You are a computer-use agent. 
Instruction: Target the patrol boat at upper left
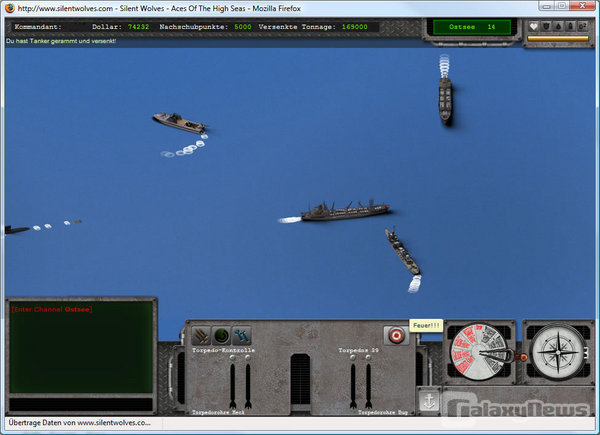coord(178,122)
